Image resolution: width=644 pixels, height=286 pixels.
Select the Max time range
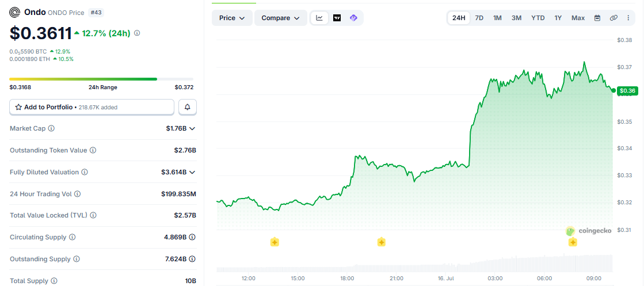[578, 18]
